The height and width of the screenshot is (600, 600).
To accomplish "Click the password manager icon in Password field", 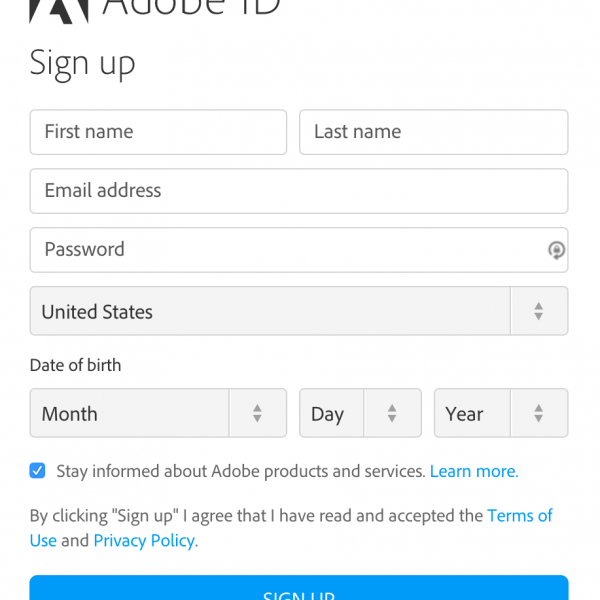I will (x=557, y=250).
